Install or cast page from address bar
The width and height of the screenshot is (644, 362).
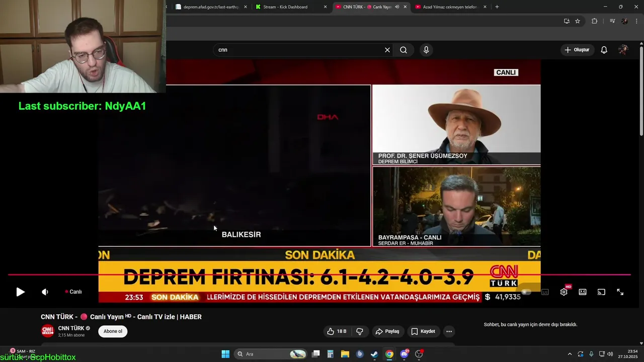567,21
